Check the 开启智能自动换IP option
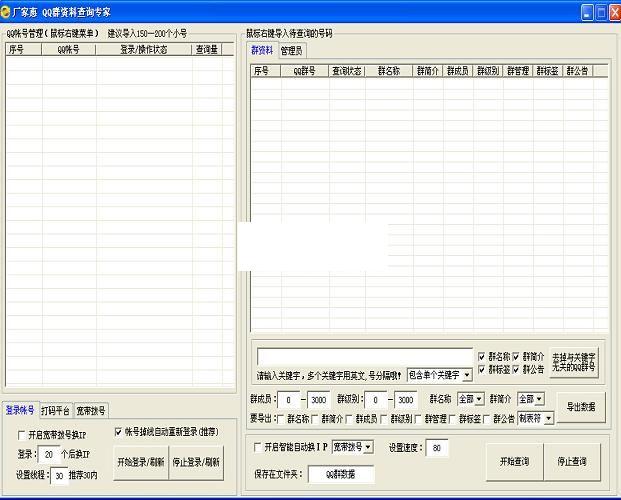 coord(258,446)
